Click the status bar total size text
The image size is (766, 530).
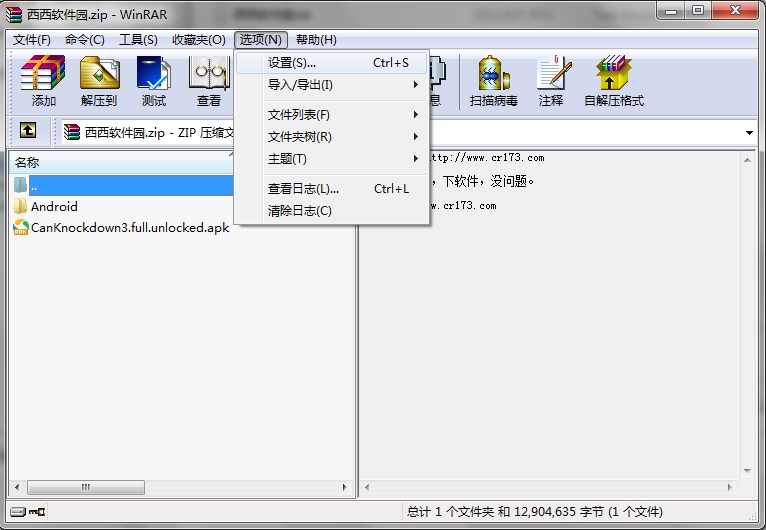click(x=534, y=511)
